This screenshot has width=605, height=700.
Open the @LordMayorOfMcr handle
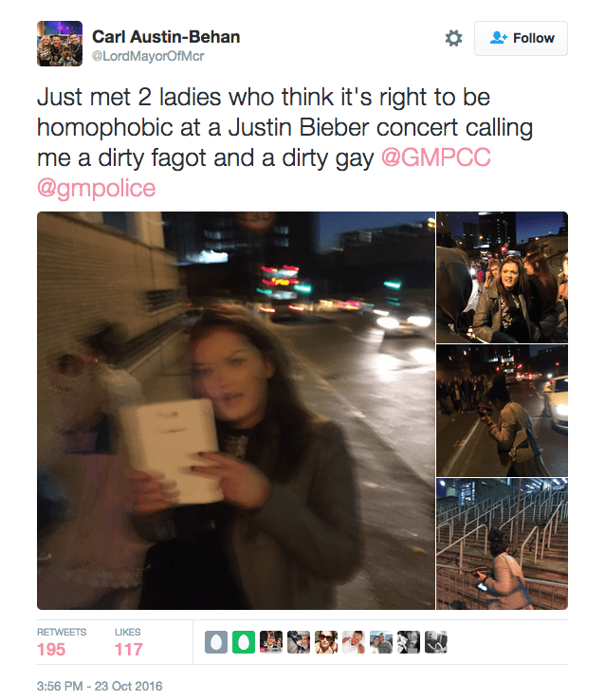pyautogui.click(x=148, y=56)
